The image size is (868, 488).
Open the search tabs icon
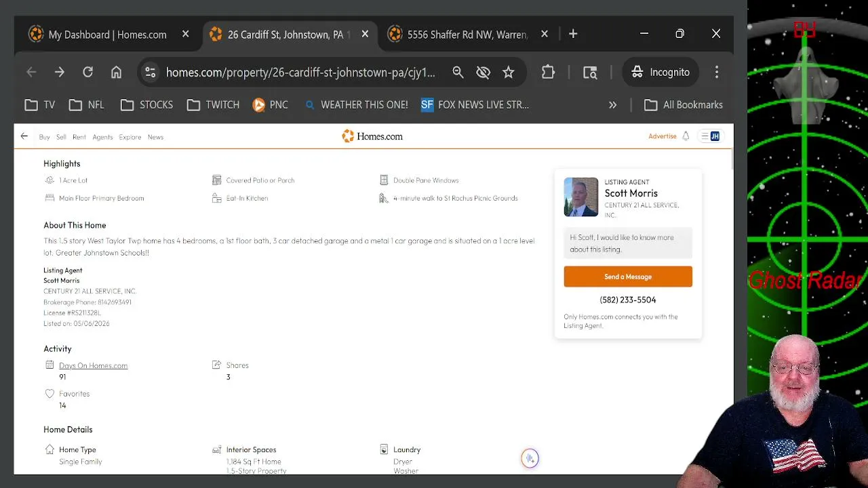point(590,72)
